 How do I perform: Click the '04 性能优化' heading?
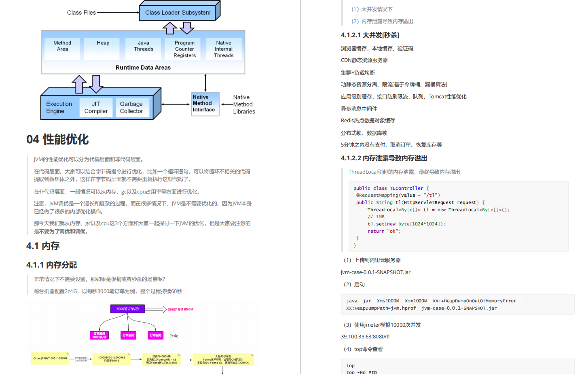point(57,139)
